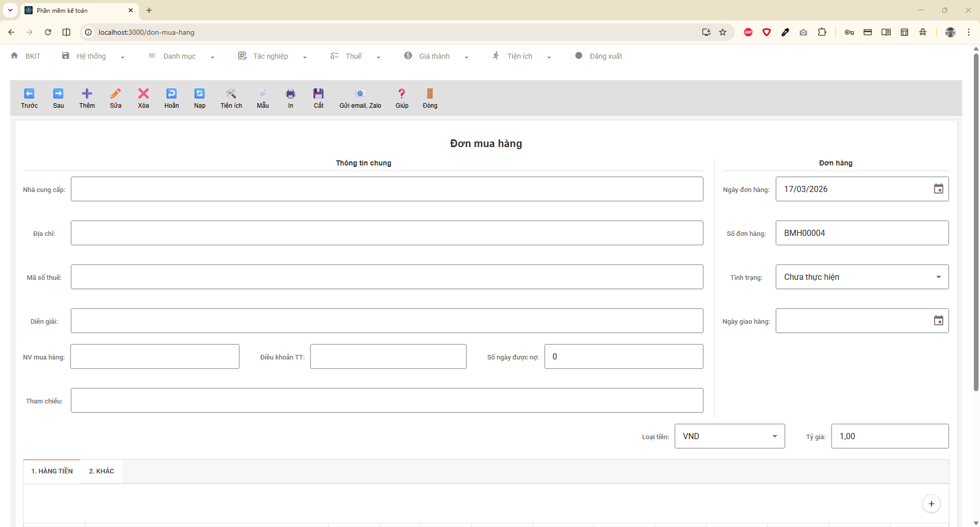Click the red Xóa delete icon

(143, 94)
